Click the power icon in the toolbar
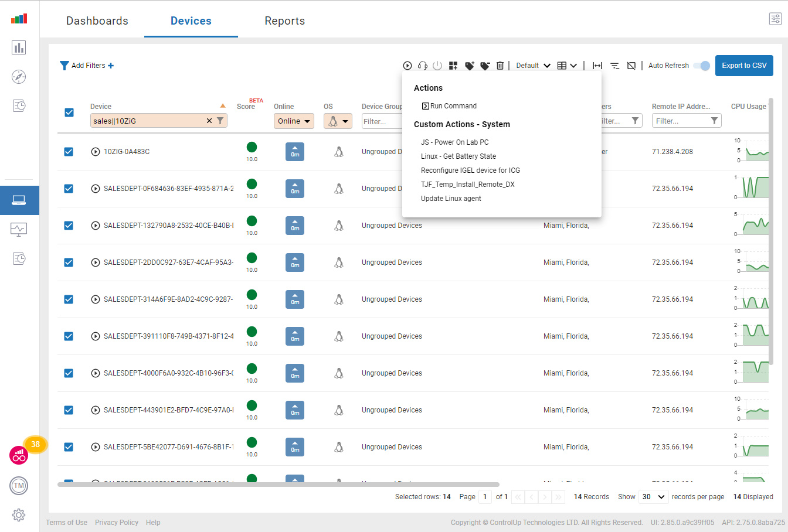Screen dimensions: 788x532 click(x=437, y=66)
